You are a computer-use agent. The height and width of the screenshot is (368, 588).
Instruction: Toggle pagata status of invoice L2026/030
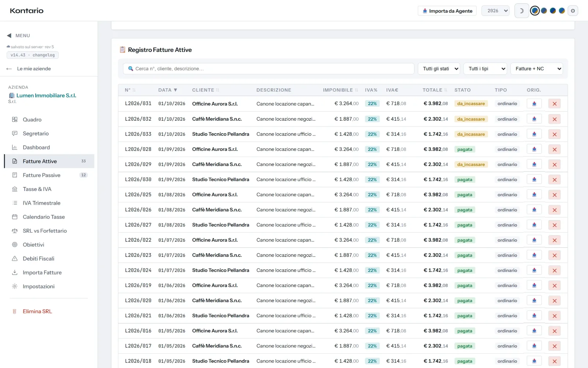tap(465, 180)
